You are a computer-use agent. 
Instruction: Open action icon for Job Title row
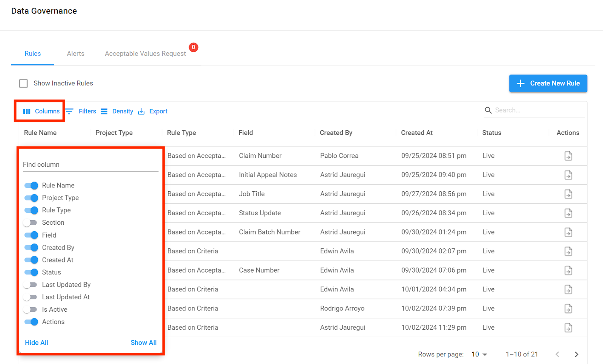pos(568,194)
